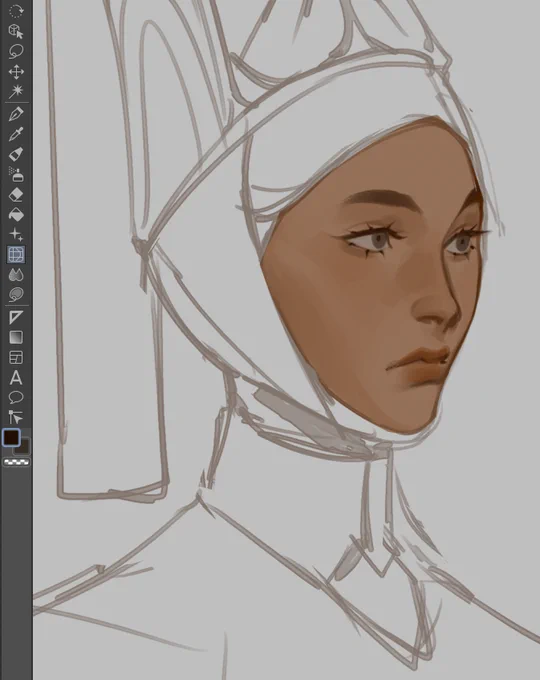The width and height of the screenshot is (540, 680).
Task: Select the Eraser tool
Action: tap(16, 195)
